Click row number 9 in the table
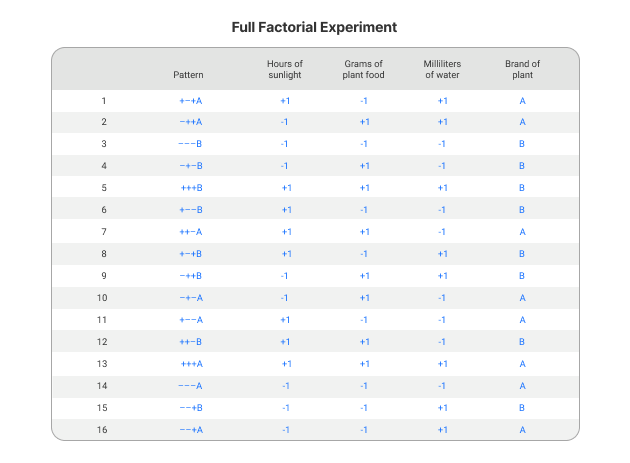This screenshot has width=630, height=463. [103, 276]
